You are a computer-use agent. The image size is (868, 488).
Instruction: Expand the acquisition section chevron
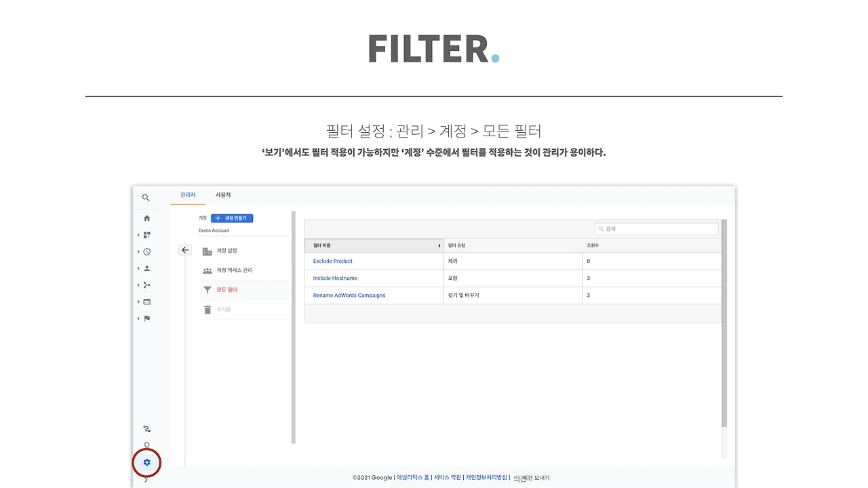point(138,285)
